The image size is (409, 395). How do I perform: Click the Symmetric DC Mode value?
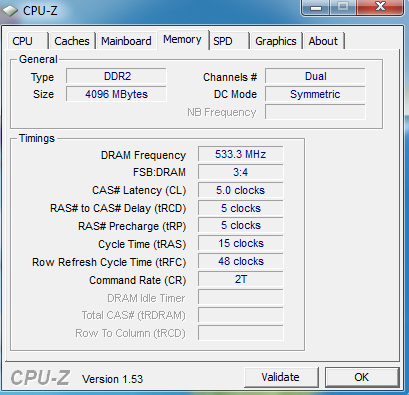click(x=315, y=94)
